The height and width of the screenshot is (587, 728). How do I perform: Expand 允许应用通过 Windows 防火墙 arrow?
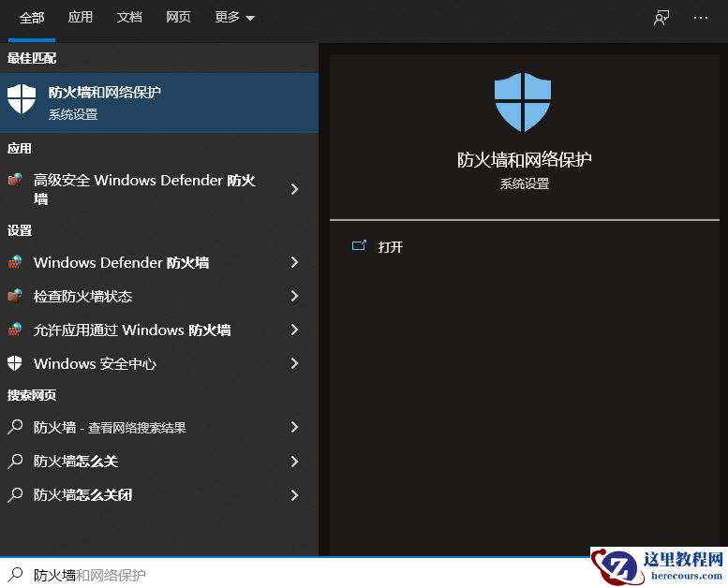[x=294, y=330]
